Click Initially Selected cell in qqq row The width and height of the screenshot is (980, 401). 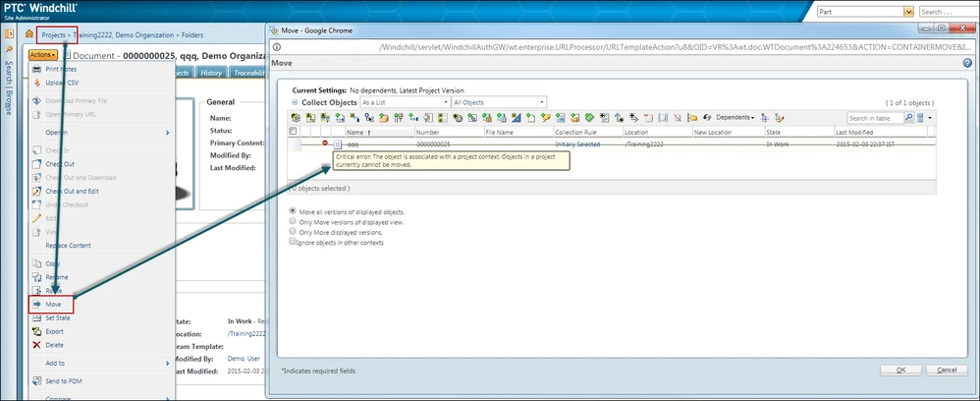(x=577, y=143)
